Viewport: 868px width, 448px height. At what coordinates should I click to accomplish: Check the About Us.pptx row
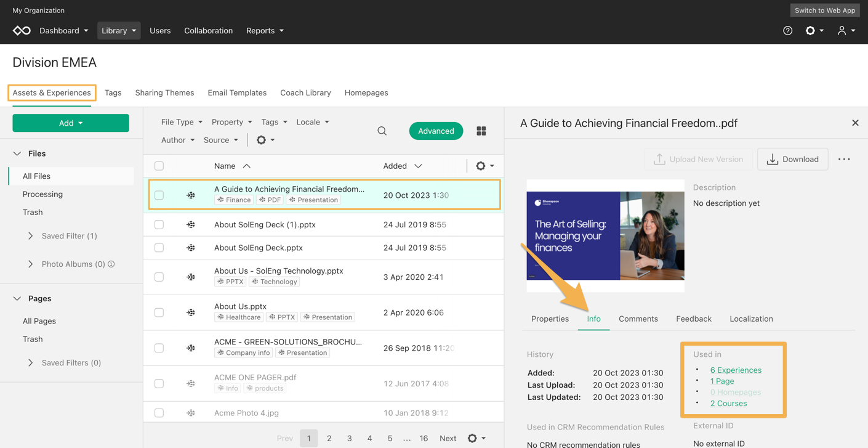pos(159,312)
